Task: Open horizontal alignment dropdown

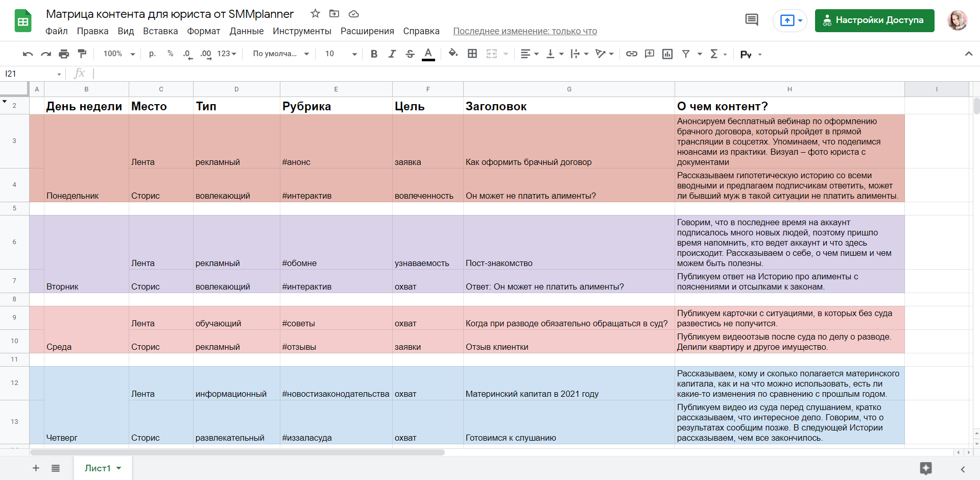Action: [529, 54]
